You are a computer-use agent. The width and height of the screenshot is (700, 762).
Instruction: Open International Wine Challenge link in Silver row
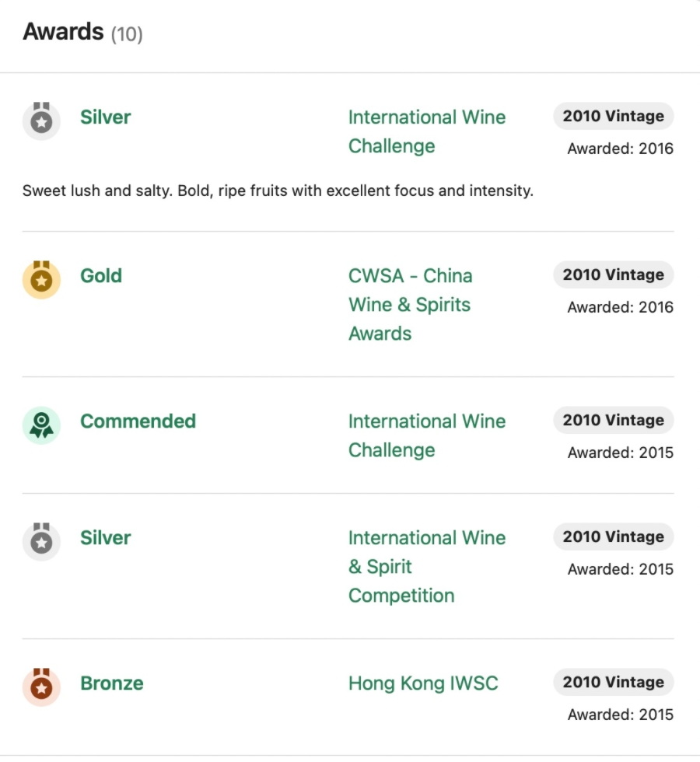pyautogui.click(x=426, y=132)
